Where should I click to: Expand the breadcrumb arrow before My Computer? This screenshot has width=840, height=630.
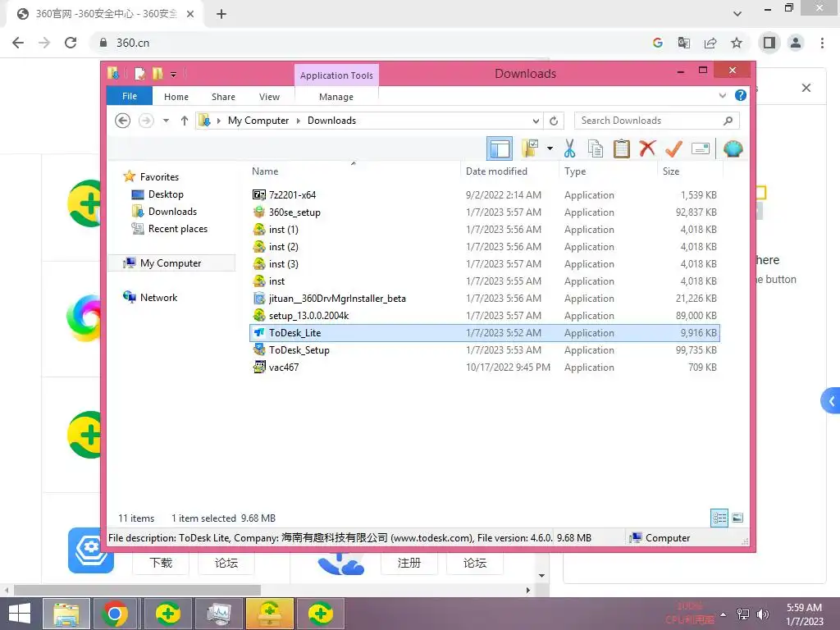coord(218,121)
